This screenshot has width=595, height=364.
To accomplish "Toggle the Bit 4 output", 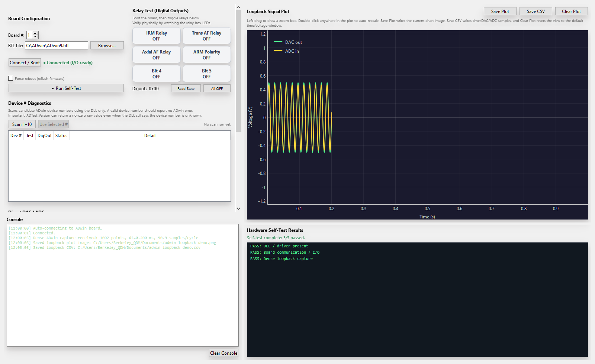I will (157, 74).
